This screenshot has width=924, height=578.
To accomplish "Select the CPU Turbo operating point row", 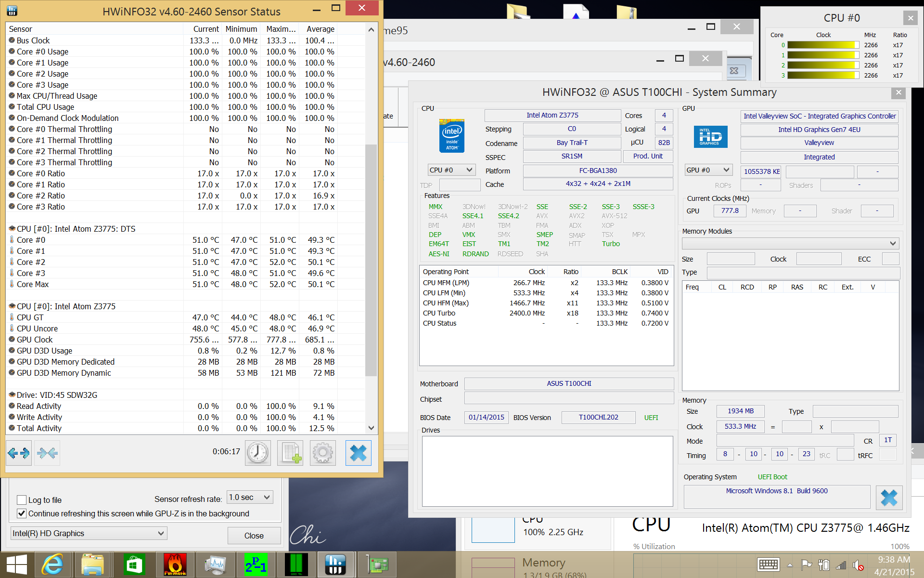I will coord(546,313).
